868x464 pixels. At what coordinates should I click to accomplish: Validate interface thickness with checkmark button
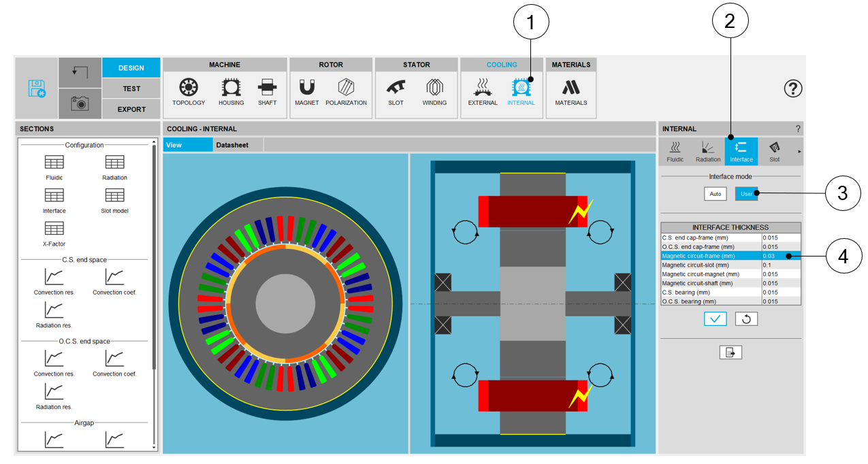715,318
